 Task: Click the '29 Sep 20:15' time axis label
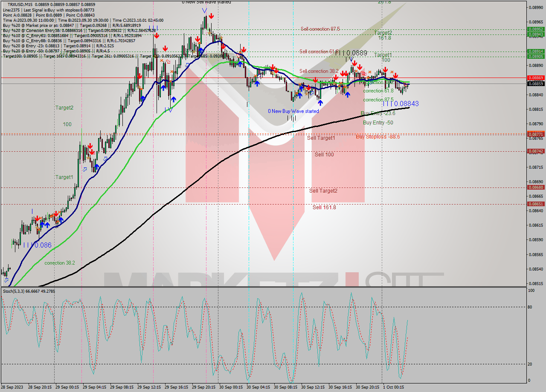point(203,387)
